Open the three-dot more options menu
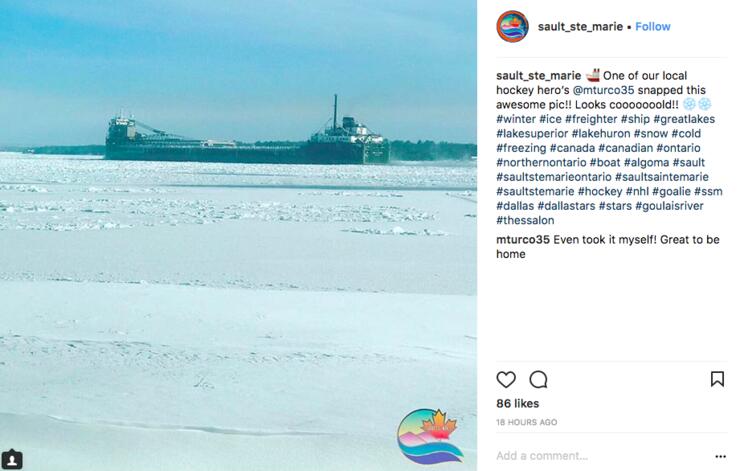 coord(720,456)
